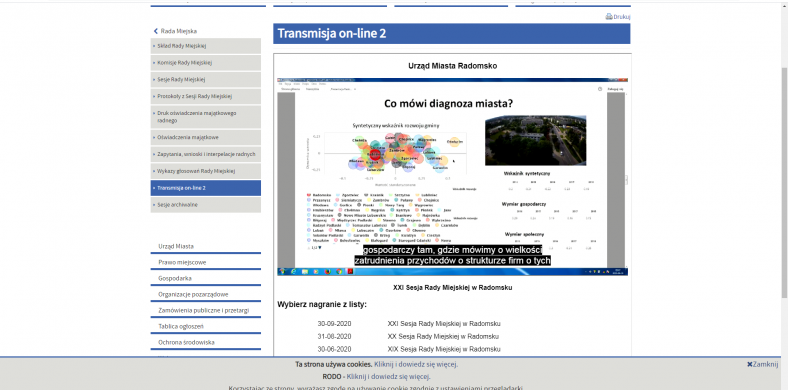Click the back chevron beside Rada Miejska
The width and height of the screenshot is (788, 390).
tap(156, 31)
